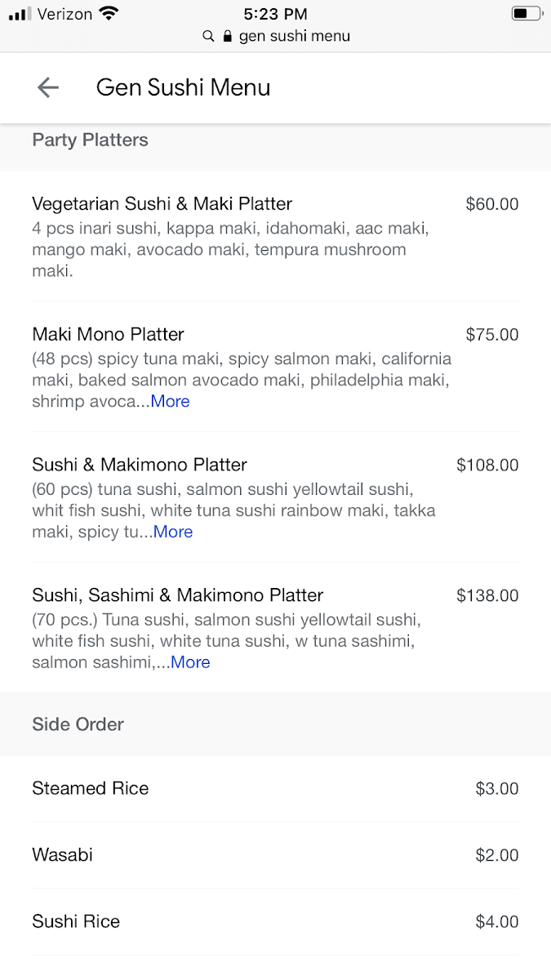Select the Vegetarian Sushi & Maki Platter item
This screenshot has height=980, width=551.
[162, 204]
